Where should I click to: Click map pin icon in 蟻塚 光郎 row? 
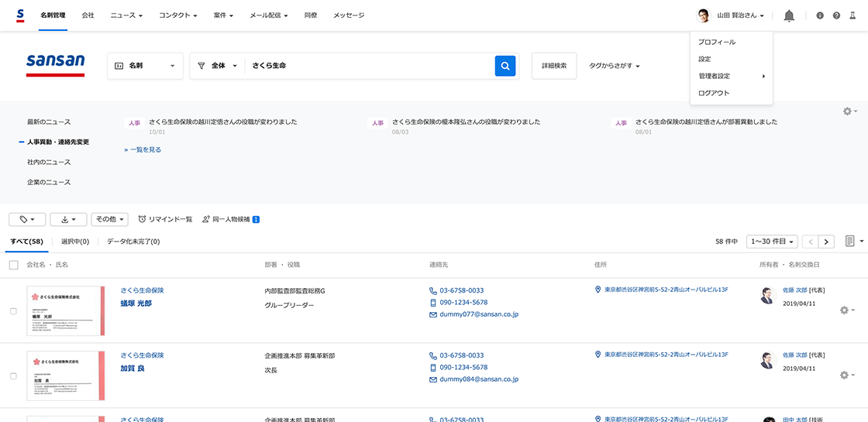coord(598,290)
